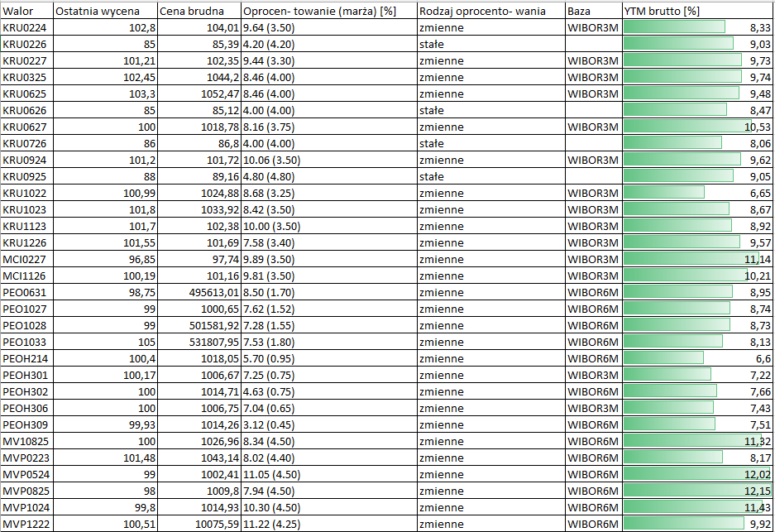Screen dimensions: 775x532
Task: Click the MV10825 cell
Action: (26, 442)
